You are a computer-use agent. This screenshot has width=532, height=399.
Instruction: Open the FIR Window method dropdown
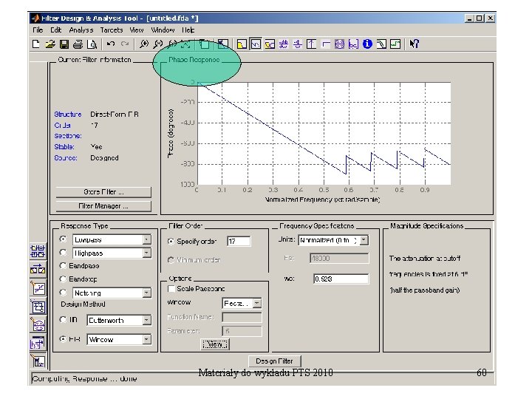point(146,339)
